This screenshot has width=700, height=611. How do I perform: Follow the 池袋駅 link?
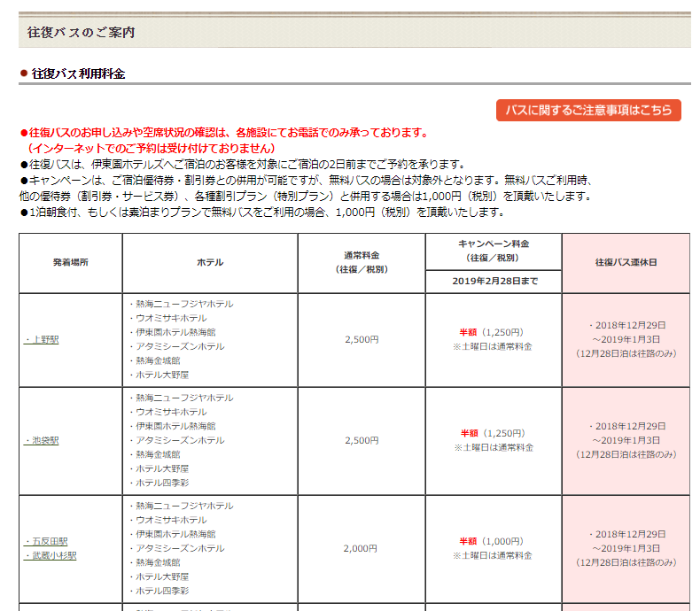(x=42, y=440)
